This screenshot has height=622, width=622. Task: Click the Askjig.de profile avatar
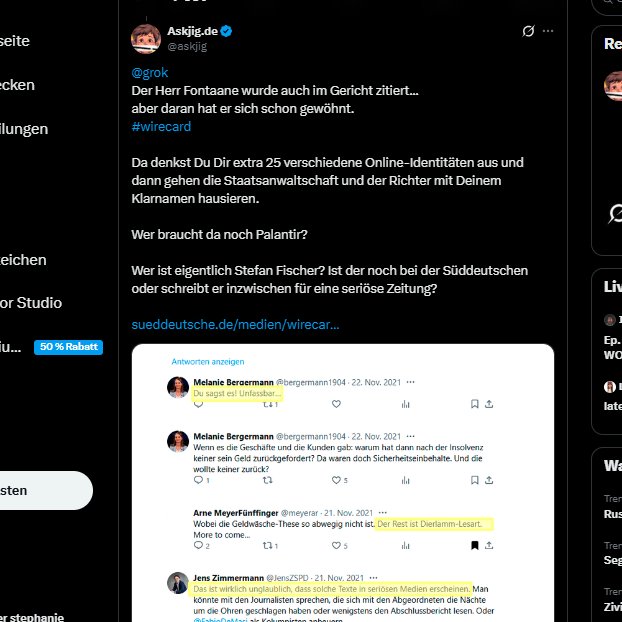(x=146, y=38)
